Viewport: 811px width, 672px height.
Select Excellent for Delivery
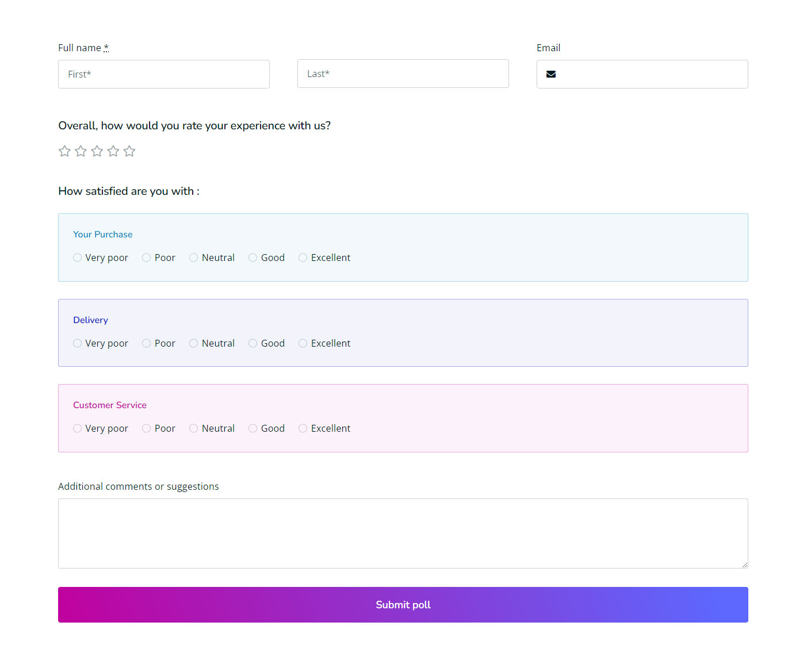pos(303,343)
